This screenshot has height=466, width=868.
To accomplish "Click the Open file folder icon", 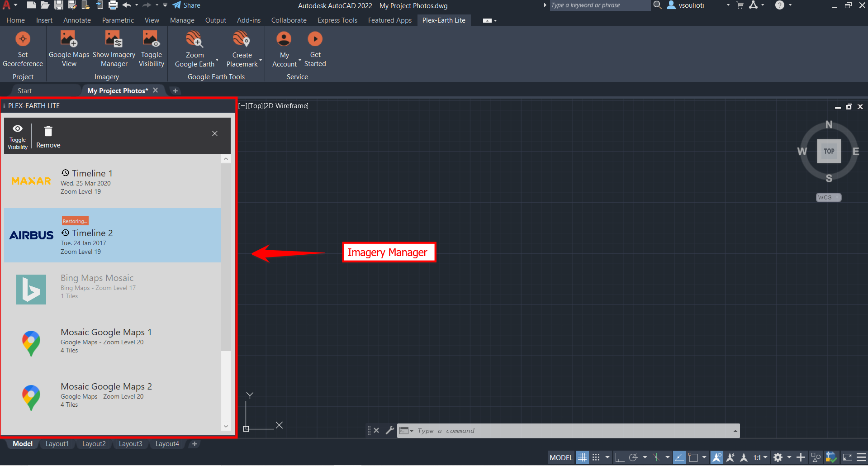I will pyautogui.click(x=45, y=5).
